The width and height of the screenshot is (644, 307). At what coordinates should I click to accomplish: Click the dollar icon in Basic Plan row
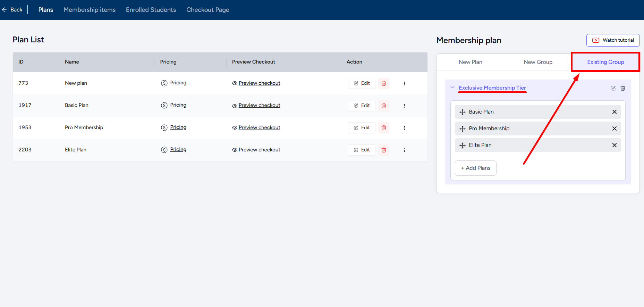point(164,105)
